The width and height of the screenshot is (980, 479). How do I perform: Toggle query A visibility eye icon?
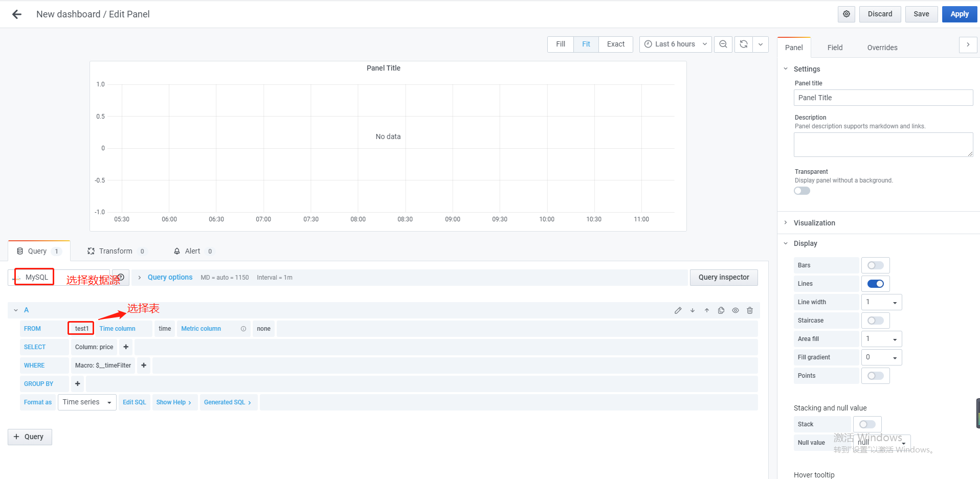pyautogui.click(x=736, y=310)
